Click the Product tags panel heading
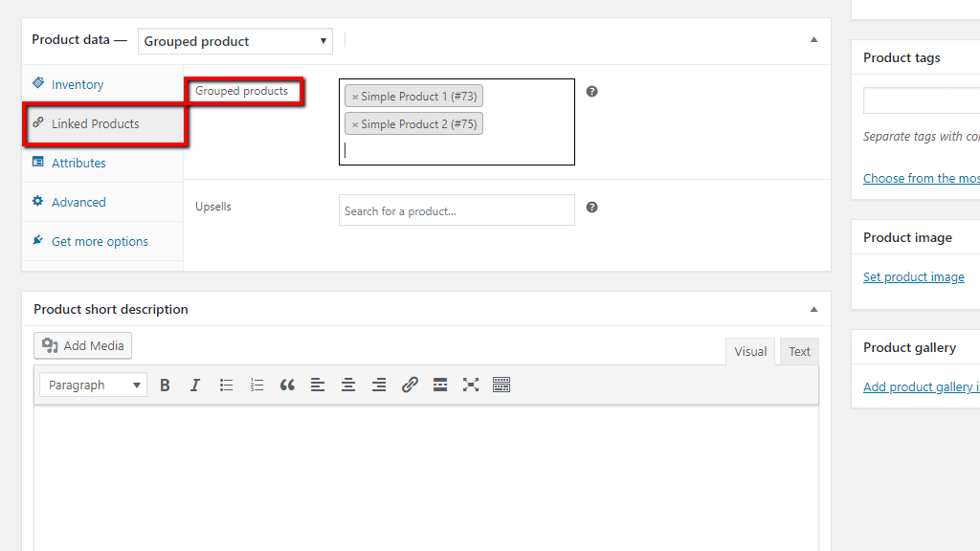Screen dimensions: 980x551 pyautogui.click(x=902, y=57)
